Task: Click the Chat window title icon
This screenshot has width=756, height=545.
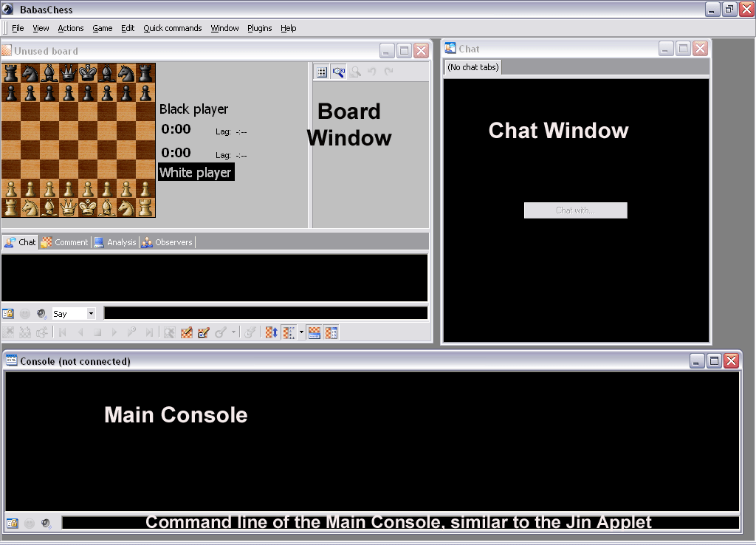Action: point(450,48)
